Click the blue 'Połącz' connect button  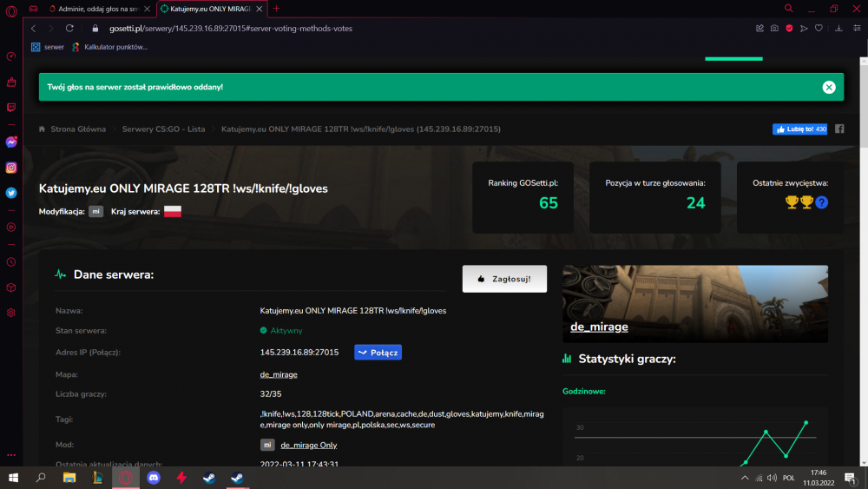(378, 353)
